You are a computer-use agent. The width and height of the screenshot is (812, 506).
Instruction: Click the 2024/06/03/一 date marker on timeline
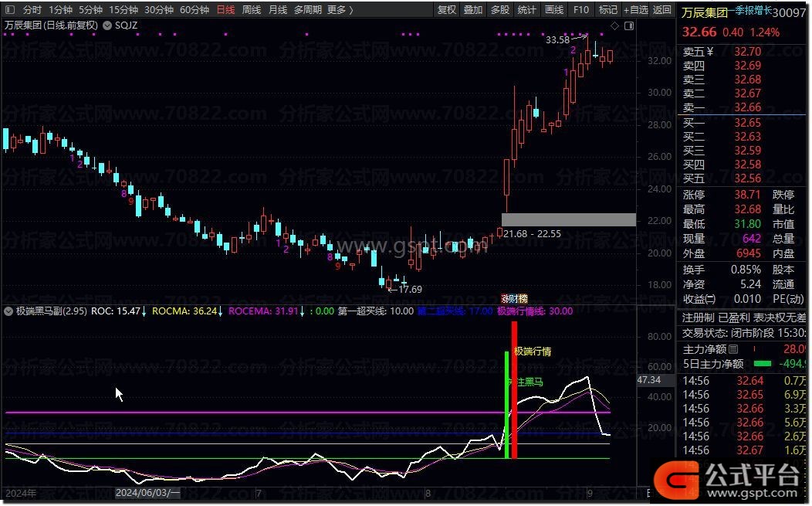click(147, 493)
